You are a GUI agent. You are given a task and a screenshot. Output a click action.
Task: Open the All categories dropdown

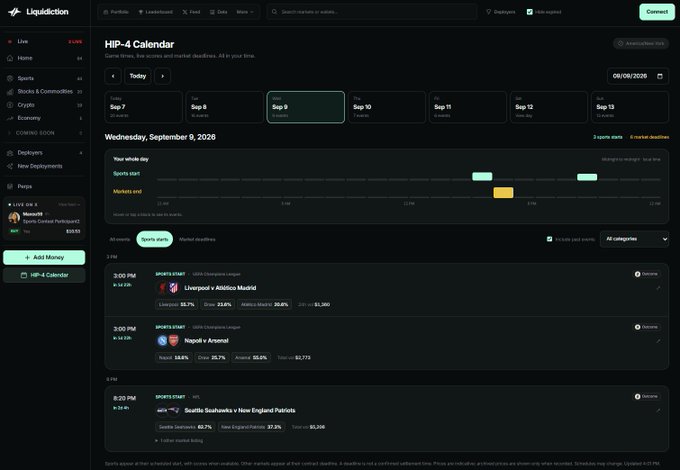pyautogui.click(x=634, y=239)
